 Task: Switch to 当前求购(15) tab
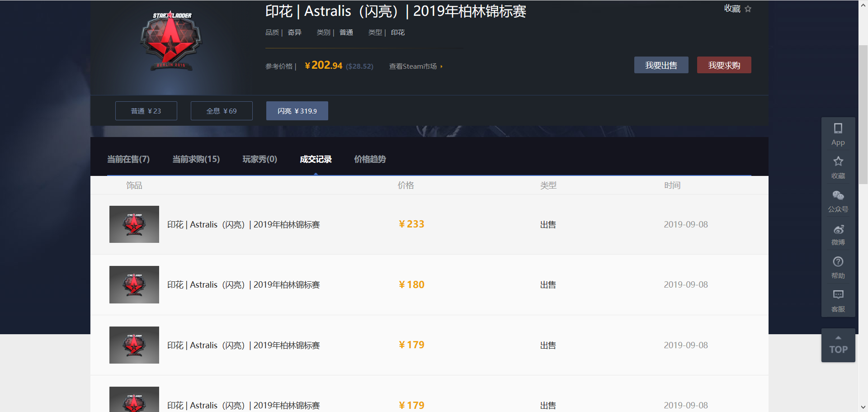tap(196, 159)
